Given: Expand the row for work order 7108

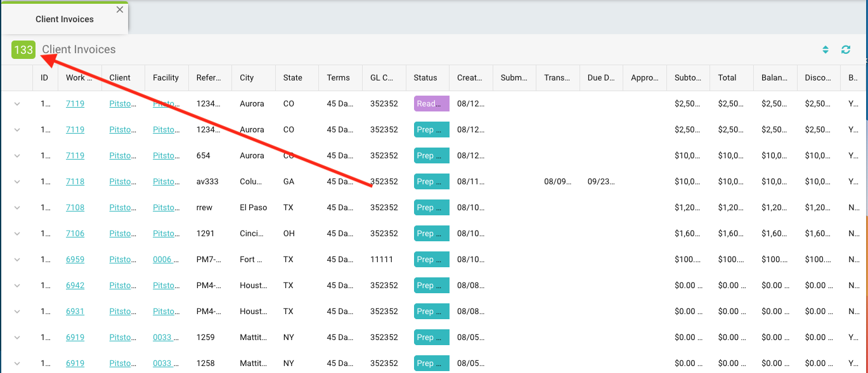Looking at the screenshot, I should pos(17,208).
